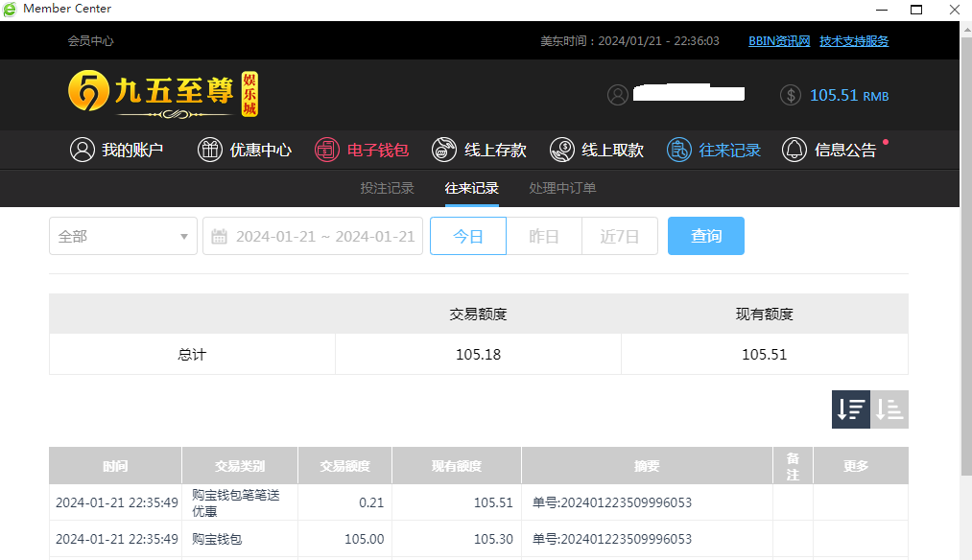Select the 近7日 date range toggle
Viewport: 972px width, 560px height.
tap(620, 236)
